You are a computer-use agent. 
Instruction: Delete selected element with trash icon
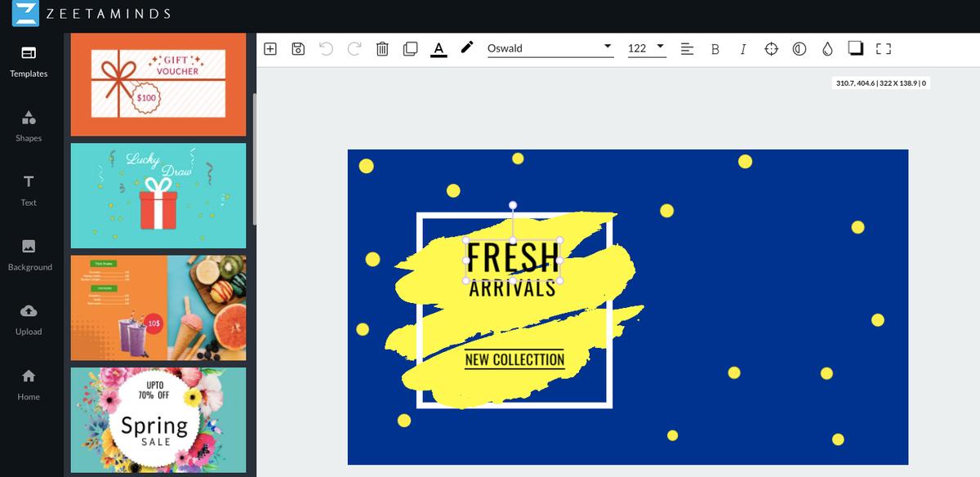[382, 49]
